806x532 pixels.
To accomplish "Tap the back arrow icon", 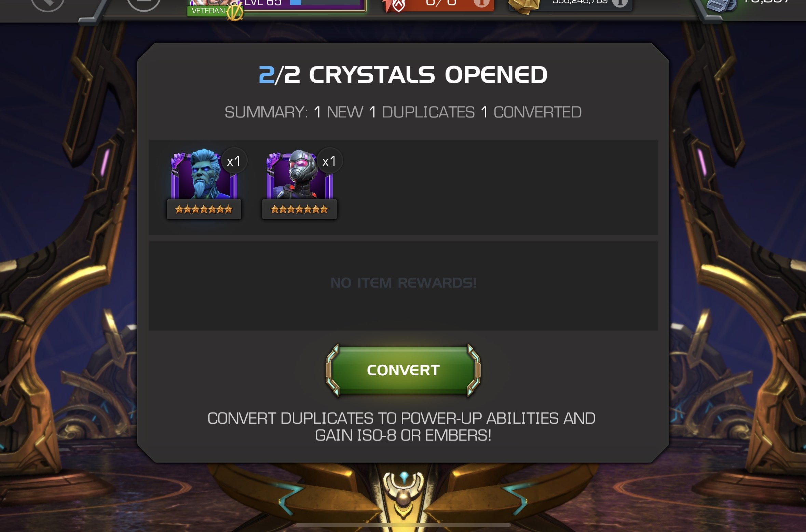I will [x=47, y=3].
